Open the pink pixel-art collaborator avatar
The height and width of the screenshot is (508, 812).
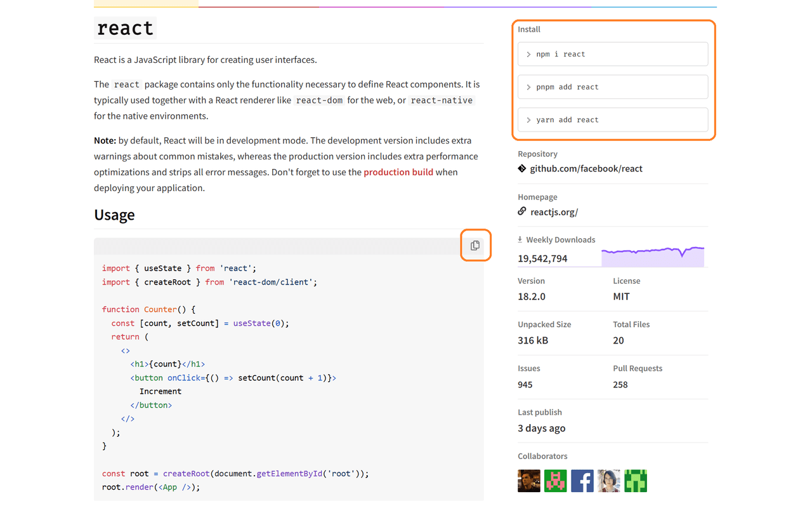[x=556, y=481]
